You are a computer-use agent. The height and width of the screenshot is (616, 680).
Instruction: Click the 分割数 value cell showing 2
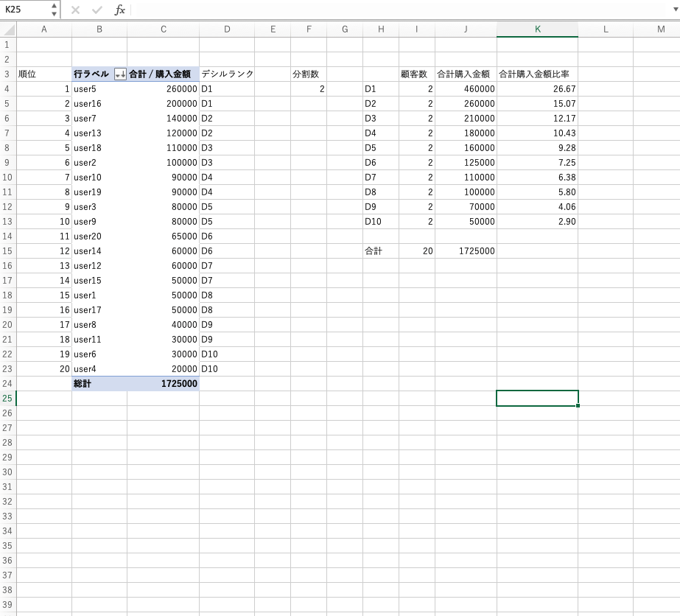(x=309, y=89)
